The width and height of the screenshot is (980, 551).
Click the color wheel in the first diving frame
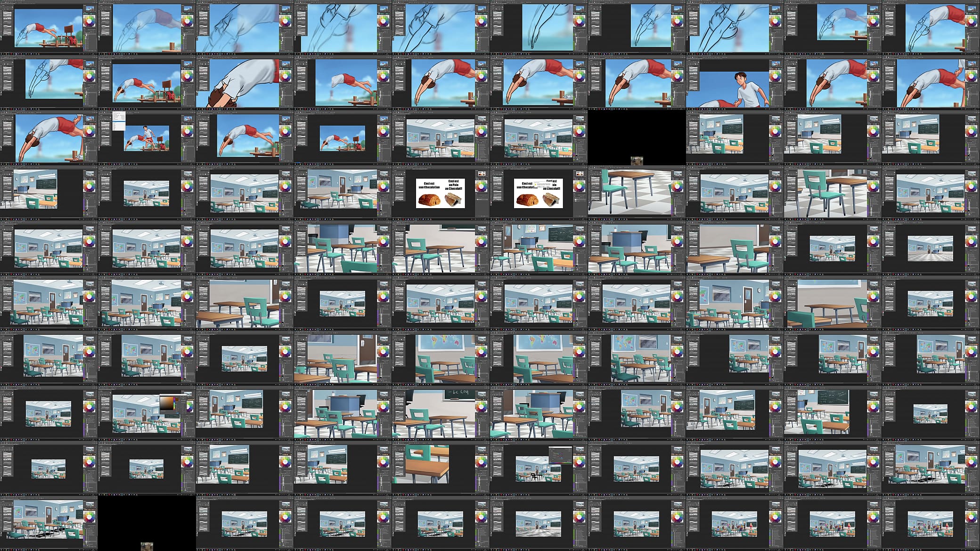[x=89, y=21]
